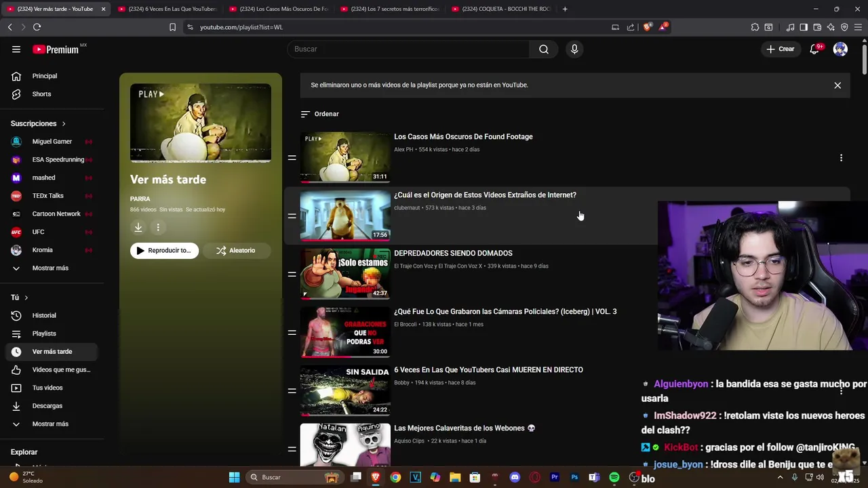Click the Brave VPN shield icon
This screenshot has height=488, width=868.
[844, 27]
